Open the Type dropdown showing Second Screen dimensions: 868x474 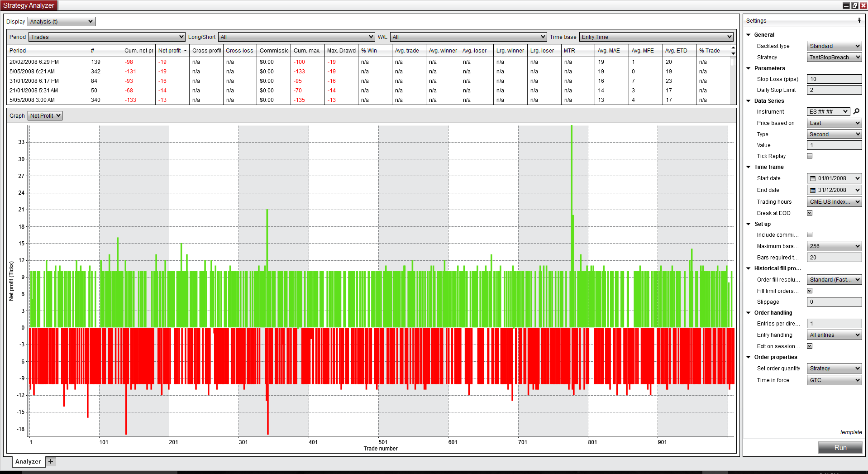(835, 134)
